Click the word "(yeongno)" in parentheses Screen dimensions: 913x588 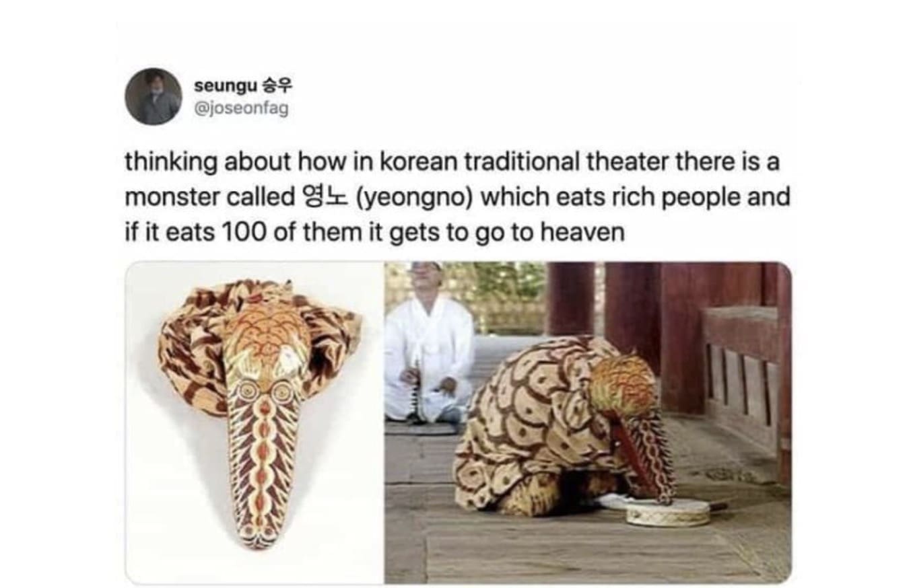coord(413,198)
